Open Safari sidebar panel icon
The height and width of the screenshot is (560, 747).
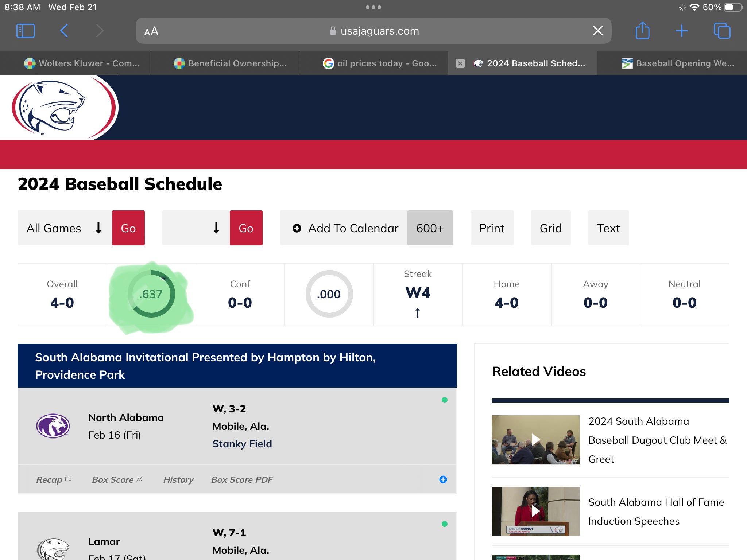pyautogui.click(x=26, y=31)
